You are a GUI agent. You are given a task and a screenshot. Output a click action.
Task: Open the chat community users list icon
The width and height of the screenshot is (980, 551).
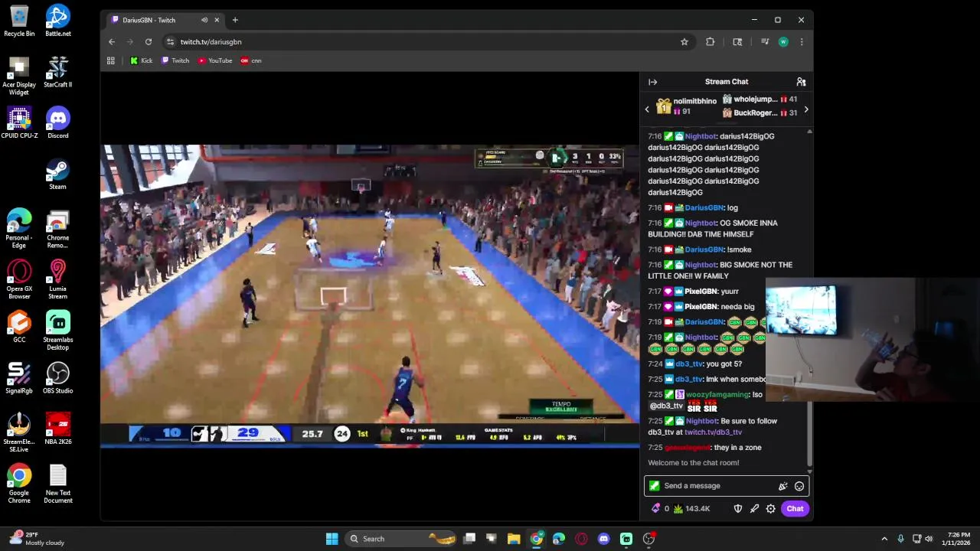click(801, 82)
